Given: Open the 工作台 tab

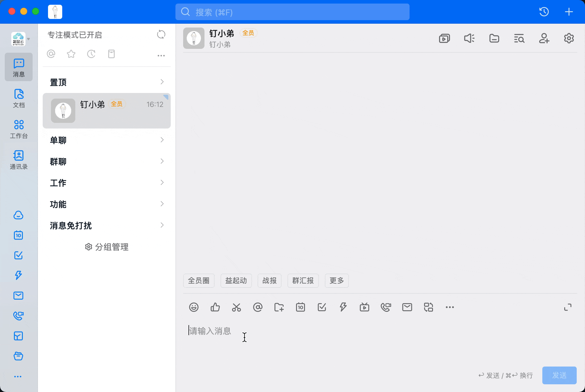Looking at the screenshot, I should click(19, 129).
